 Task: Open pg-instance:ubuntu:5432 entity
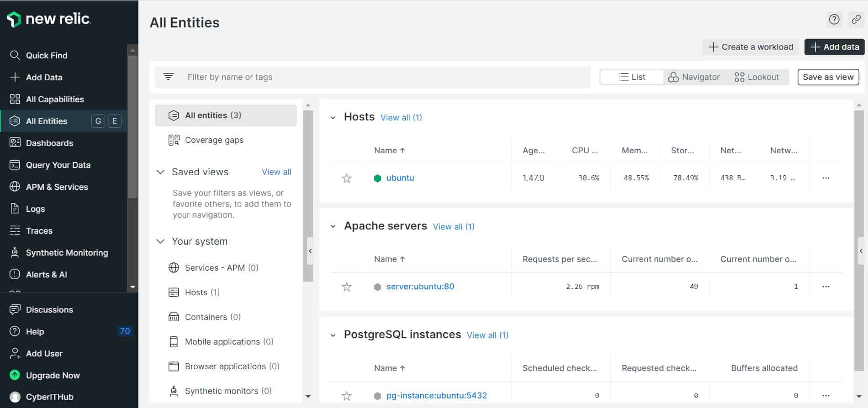coord(437,396)
